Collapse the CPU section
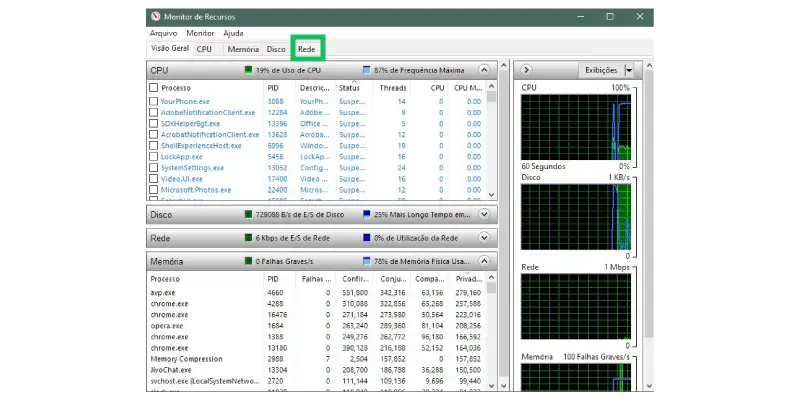The height and width of the screenshot is (400, 800). tap(485, 71)
